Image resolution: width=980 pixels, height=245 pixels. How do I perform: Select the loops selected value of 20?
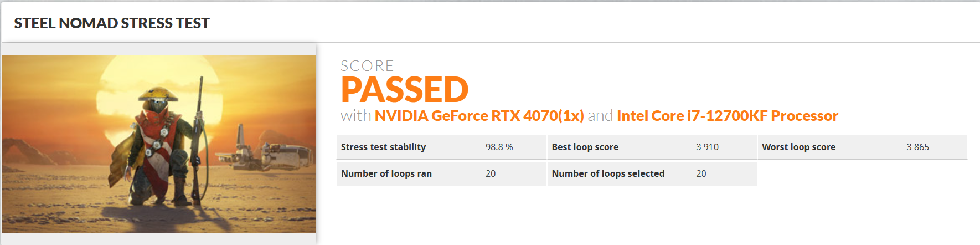point(701,173)
